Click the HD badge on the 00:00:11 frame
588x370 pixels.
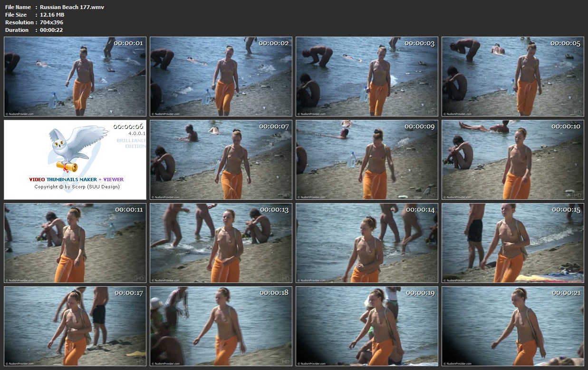(140, 278)
